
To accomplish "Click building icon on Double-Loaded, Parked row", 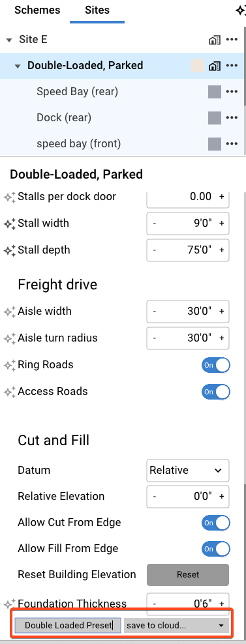I will pyautogui.click(x=214, y=66).
